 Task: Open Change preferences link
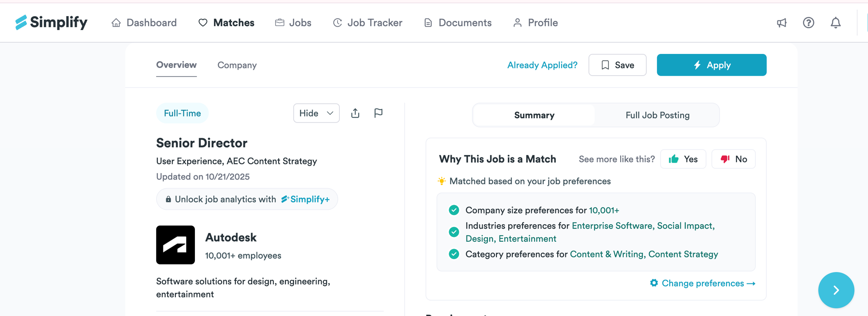tap(703, 283)
